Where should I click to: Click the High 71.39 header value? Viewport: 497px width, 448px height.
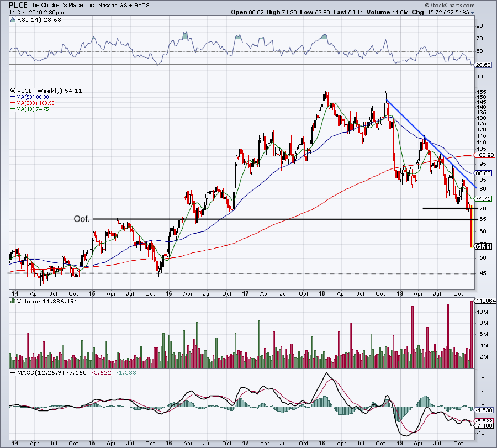click(282, 12)
